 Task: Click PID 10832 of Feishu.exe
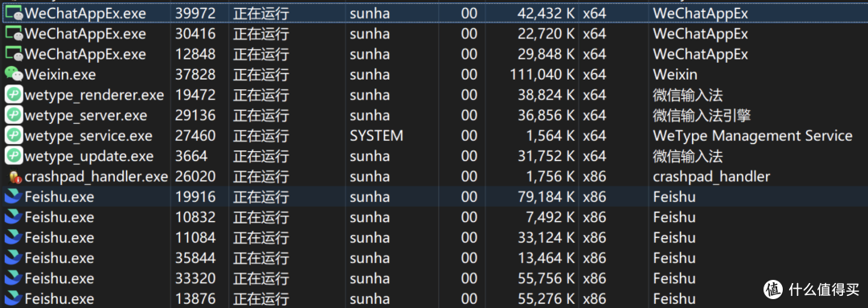194,217
